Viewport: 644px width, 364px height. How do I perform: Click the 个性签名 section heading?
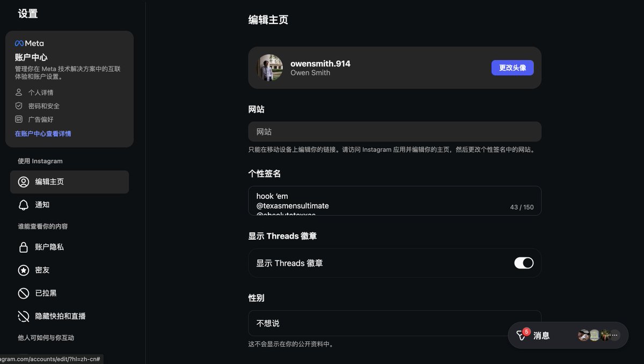coord(265,174)
